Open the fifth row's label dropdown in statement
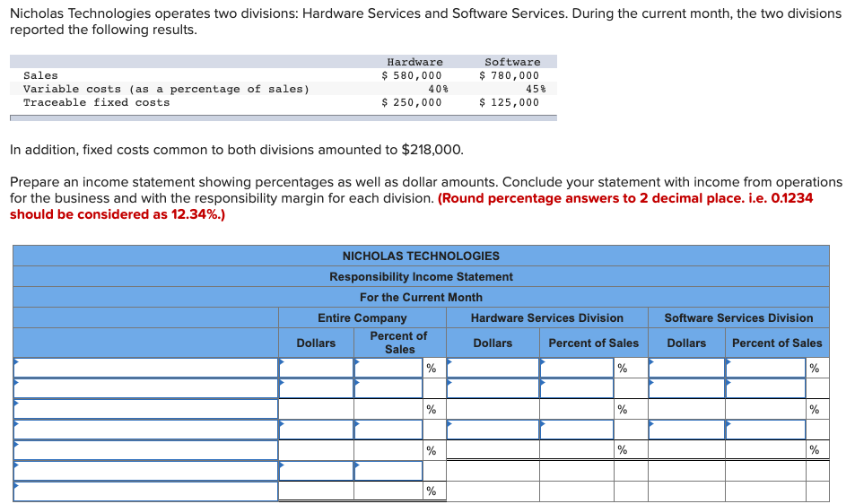The height and width of the screenshot is (504, 855). tap(145, 450)
